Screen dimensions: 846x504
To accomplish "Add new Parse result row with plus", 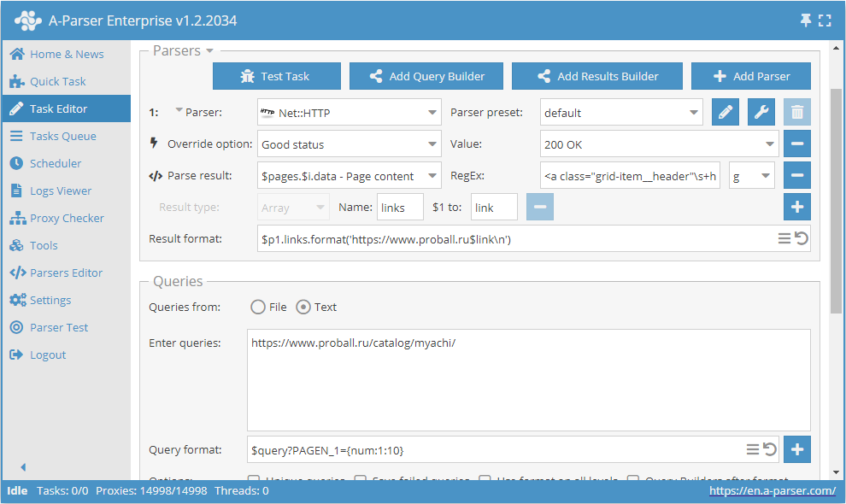I will pyautogui.click(x=797, y=207).
